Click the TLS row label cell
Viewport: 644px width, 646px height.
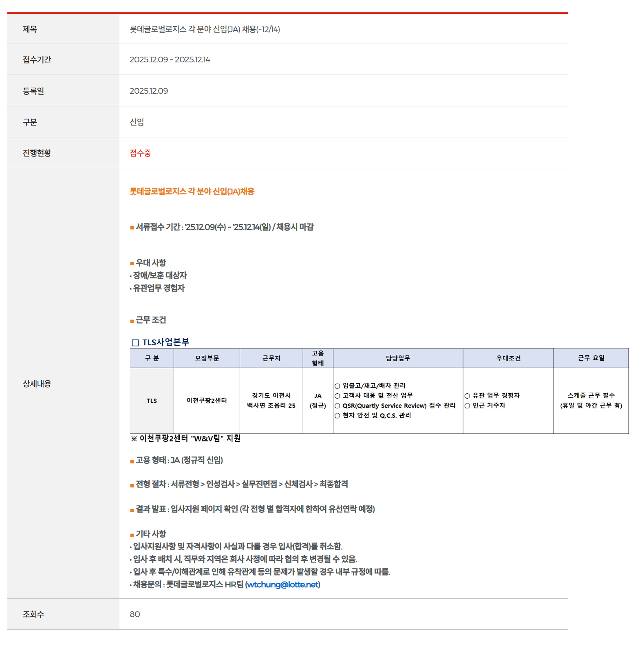point(152,401)
